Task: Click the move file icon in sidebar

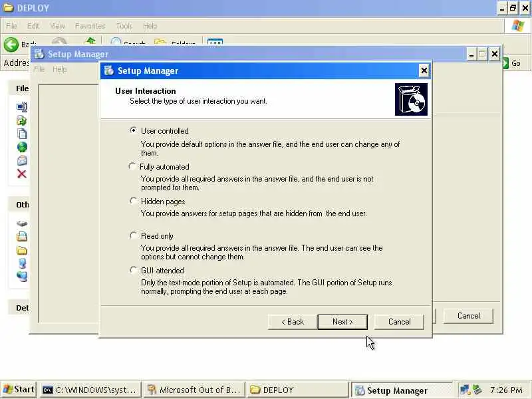Action: point(22,120)
